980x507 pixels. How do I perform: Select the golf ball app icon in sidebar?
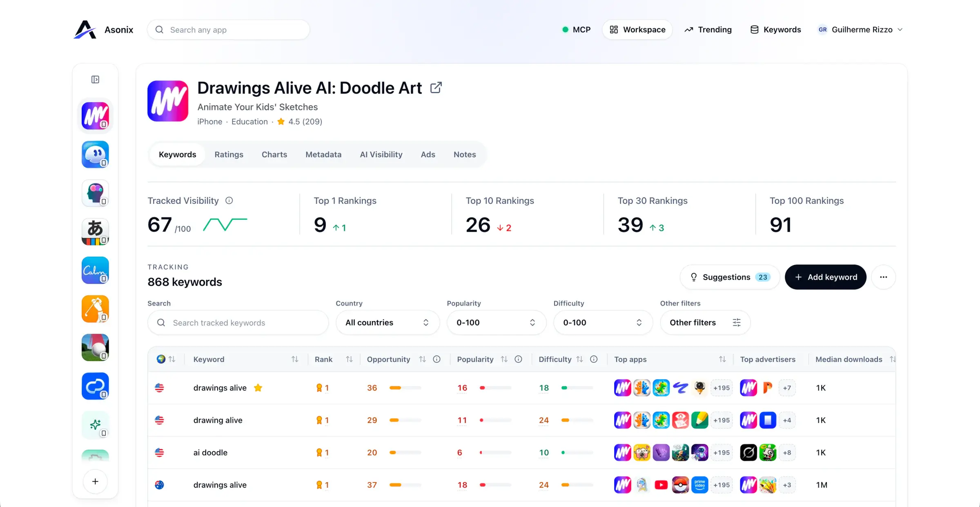[95, 347]
